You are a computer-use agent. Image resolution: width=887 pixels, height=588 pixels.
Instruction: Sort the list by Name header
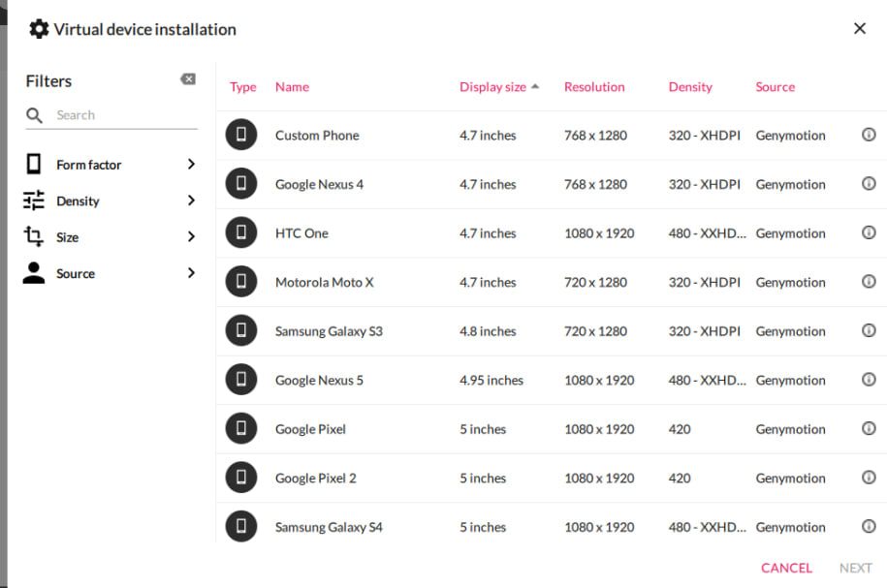pyautogui.click(x=292, y=87)
